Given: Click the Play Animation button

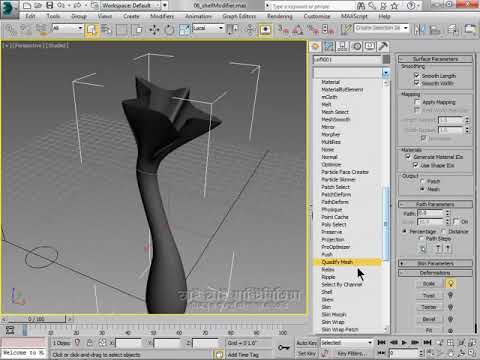Looking at the screenshot, I should tap(404, 342).
